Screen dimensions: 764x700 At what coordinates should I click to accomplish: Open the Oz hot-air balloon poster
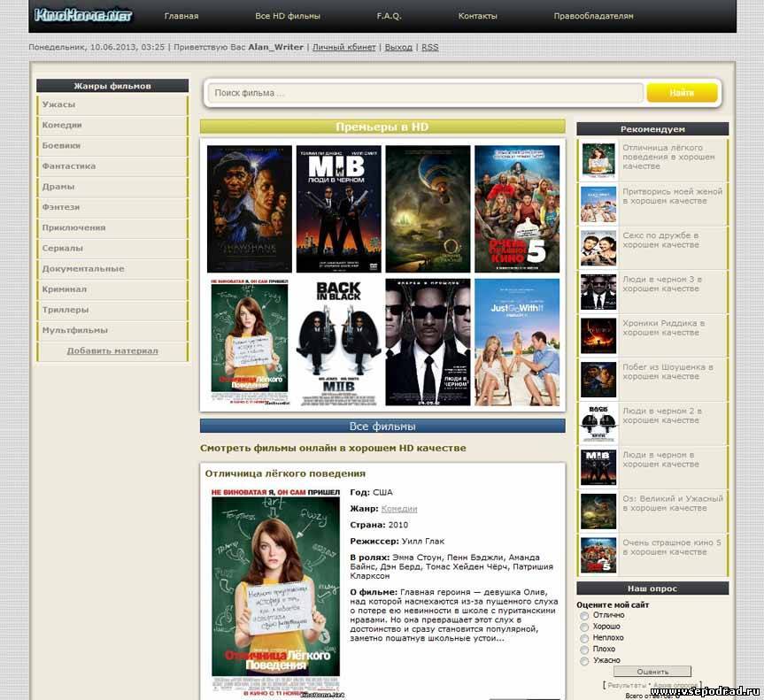(428, 209)
